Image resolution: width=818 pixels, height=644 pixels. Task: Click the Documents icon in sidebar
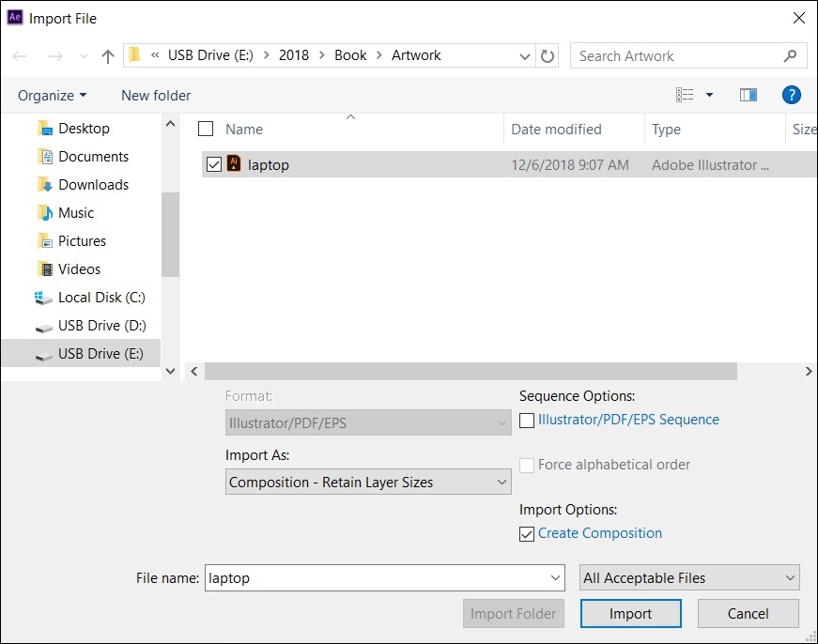tap(45, 157)
